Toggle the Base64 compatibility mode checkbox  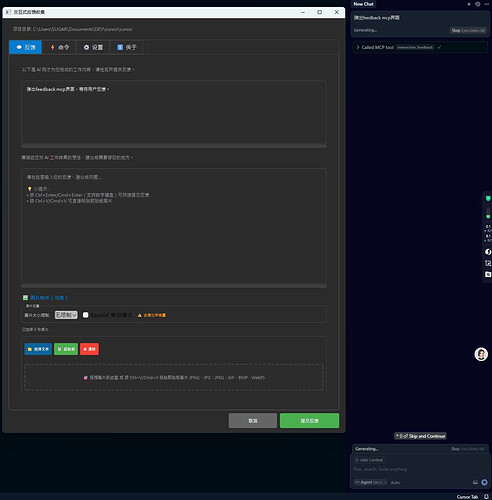86,315
